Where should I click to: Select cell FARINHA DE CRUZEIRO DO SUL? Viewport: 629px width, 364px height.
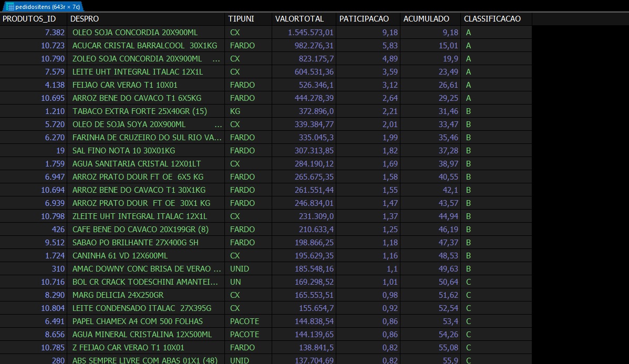pyautogui.click(x=146, y=138)
